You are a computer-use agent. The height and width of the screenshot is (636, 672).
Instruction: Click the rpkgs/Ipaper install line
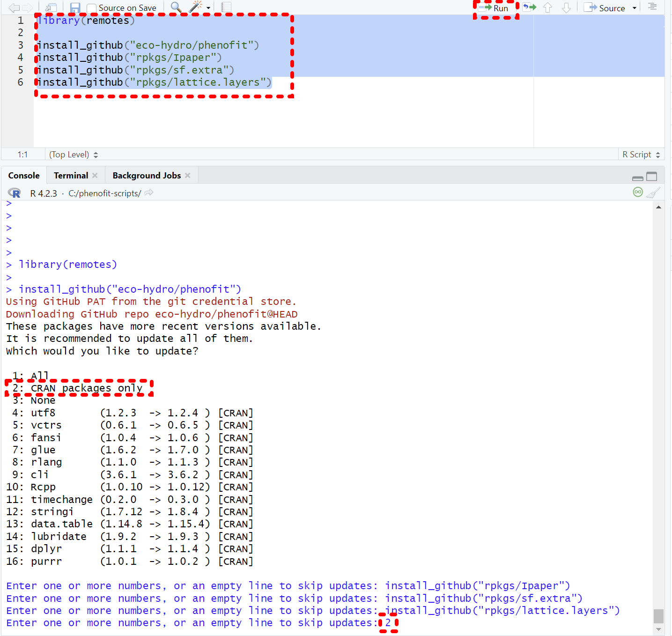pyautogui.click(x=129, y=58)
